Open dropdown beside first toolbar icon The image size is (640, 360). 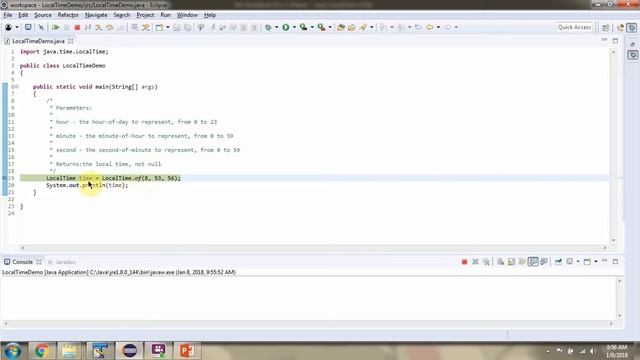click(x=17, y=27)
